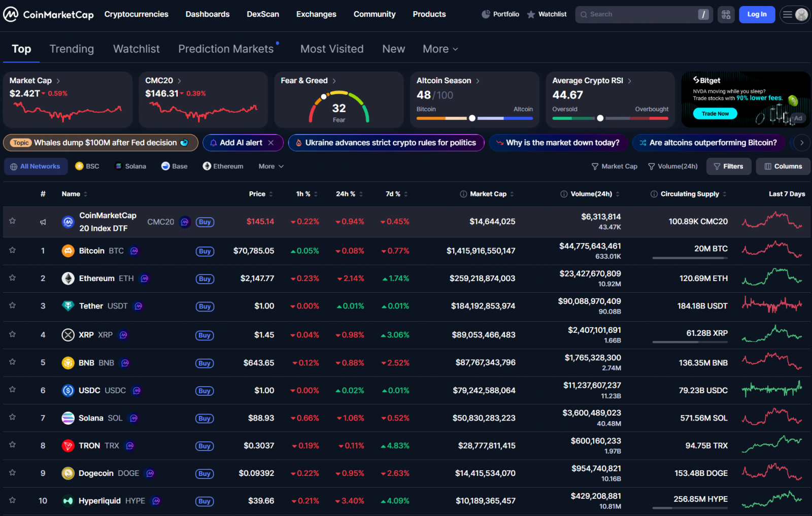Screen dimensions: 812x516
Task: Star Bitcoin to add to watchlist
Action: click(x=13, y=250)
